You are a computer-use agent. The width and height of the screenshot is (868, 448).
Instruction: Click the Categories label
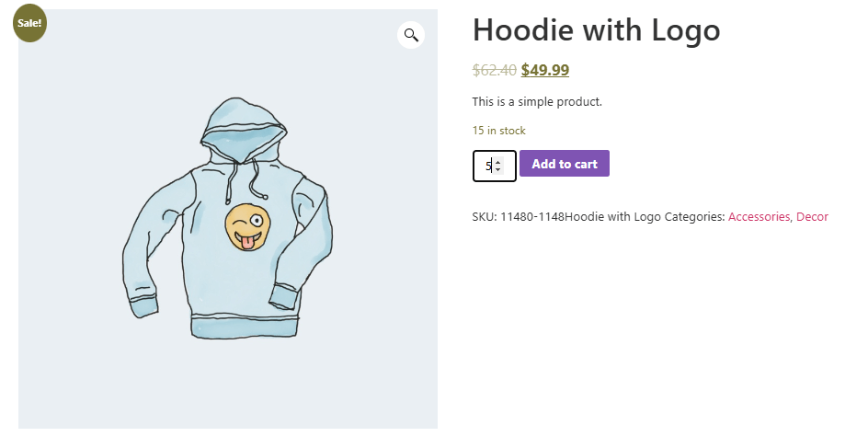[x=694, y=217]
